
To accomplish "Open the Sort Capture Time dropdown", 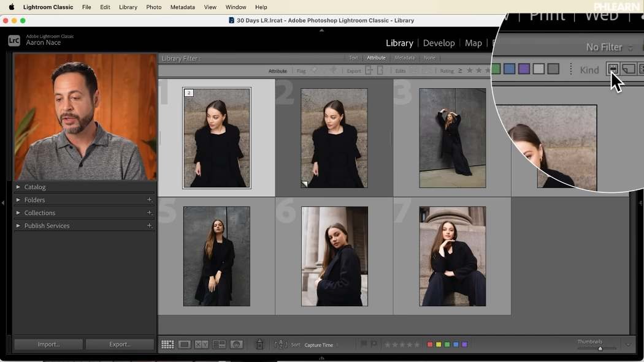I will tap(321, 345).
